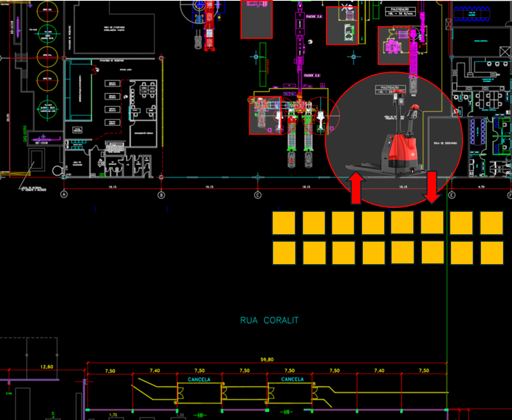This screenshot has height=420, width=512.
Task: Select the red highlight box containing magenta palletizer
Action: (x=394, y=45)
